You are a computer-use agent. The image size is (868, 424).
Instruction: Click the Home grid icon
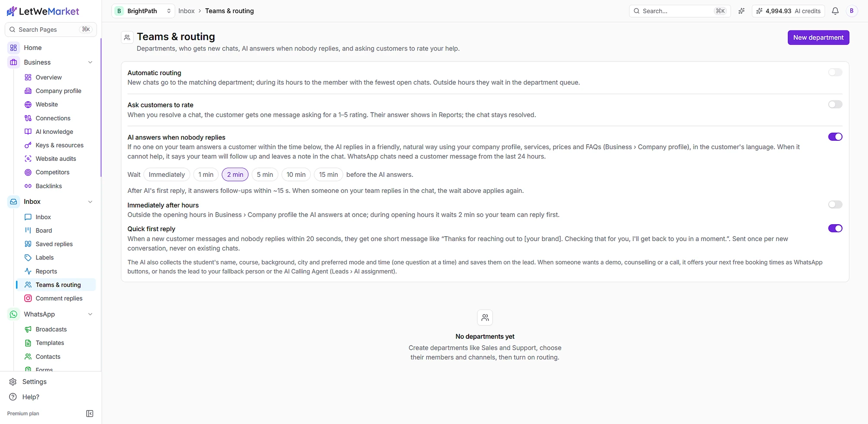13,48
